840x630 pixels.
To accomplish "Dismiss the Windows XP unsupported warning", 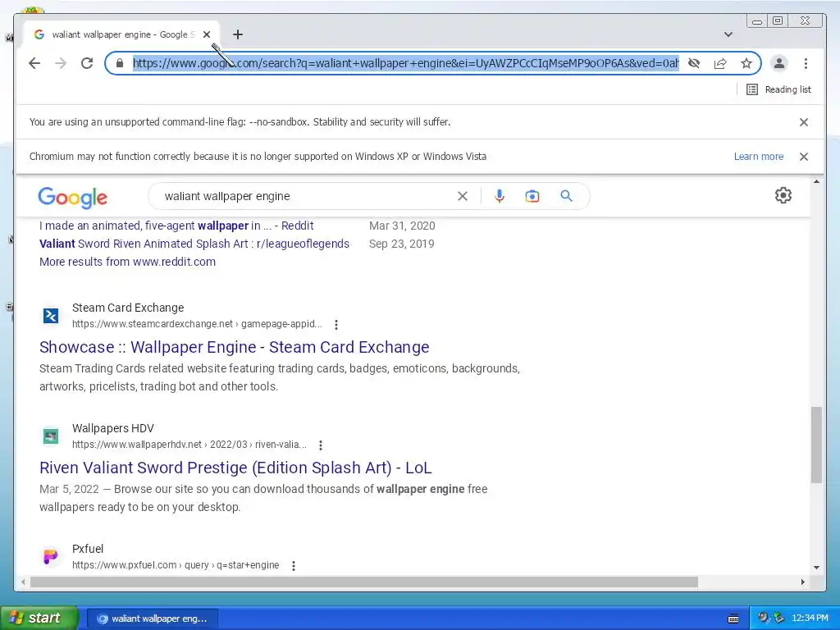I will point(804,157).
